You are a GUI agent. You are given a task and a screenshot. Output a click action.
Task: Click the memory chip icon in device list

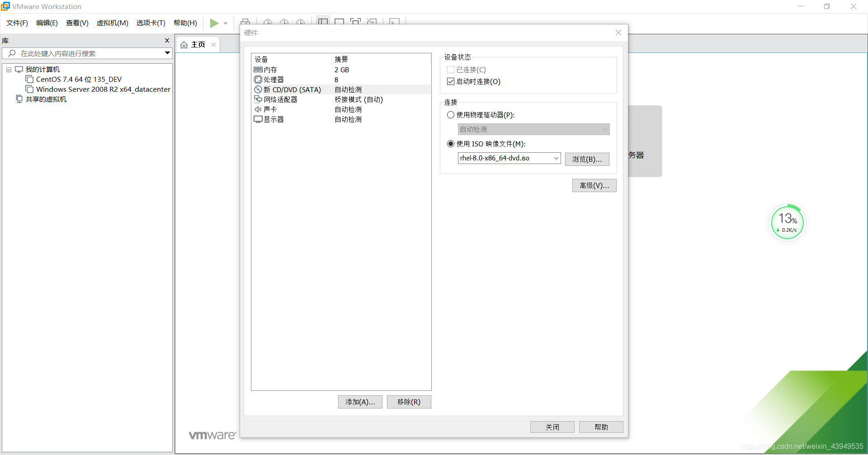[x=258, y=70]
